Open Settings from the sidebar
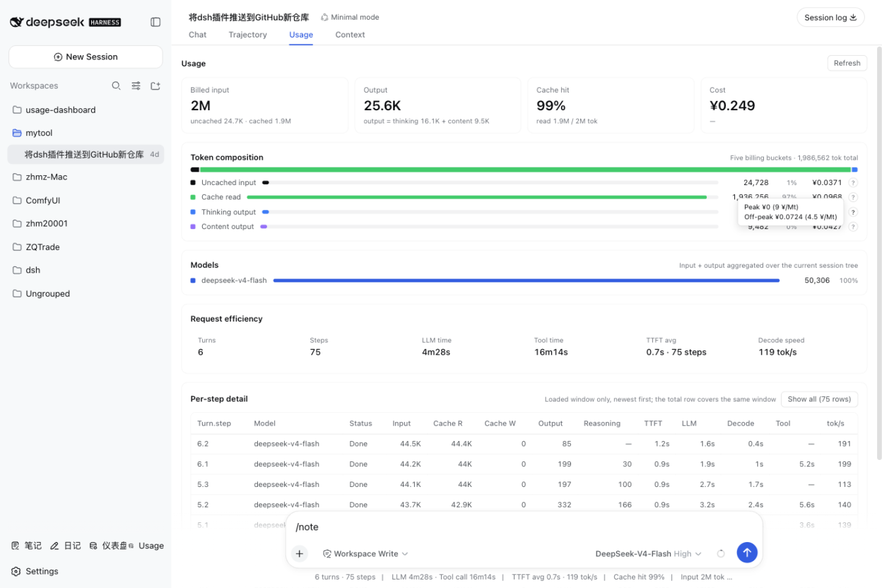882x588 pixels. [x=35, y=571]
